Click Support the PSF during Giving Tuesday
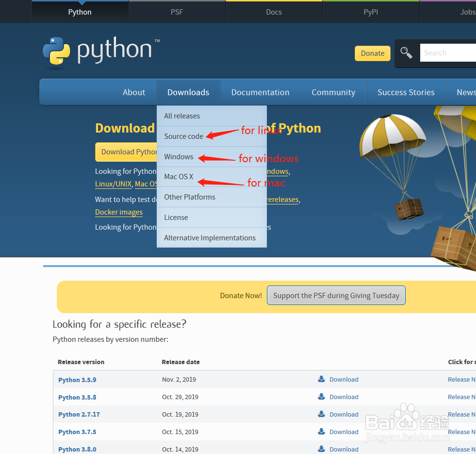The height and width of the screenshot is (454, 476). point(336,295)
